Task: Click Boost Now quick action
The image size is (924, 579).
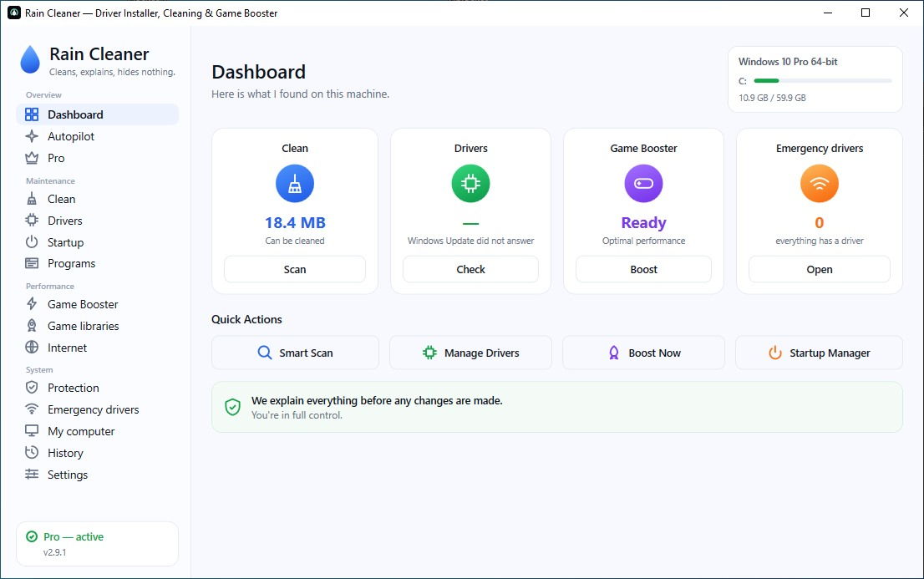Action: click(643, 353)
